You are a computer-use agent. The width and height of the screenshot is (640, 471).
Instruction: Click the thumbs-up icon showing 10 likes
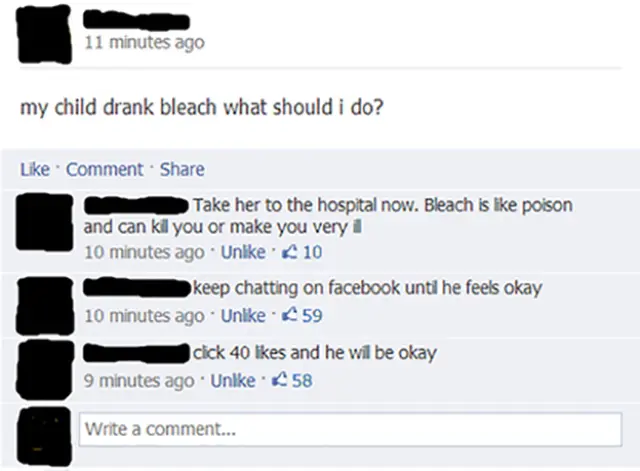tap(289, 252)
